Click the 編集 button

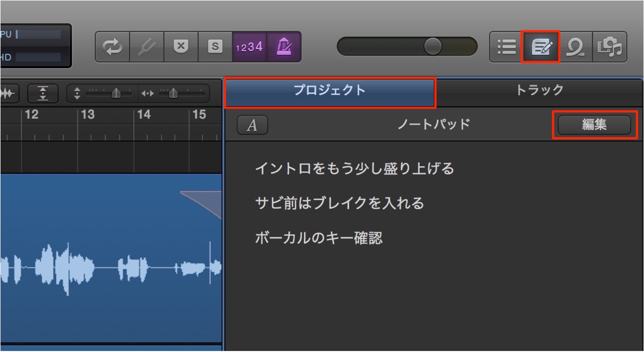click(594, 125)
